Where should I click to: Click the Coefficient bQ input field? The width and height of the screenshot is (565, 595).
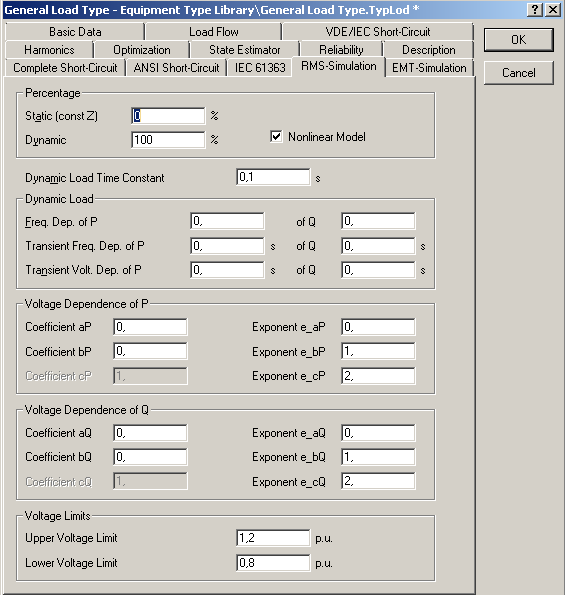coord(150,457)
